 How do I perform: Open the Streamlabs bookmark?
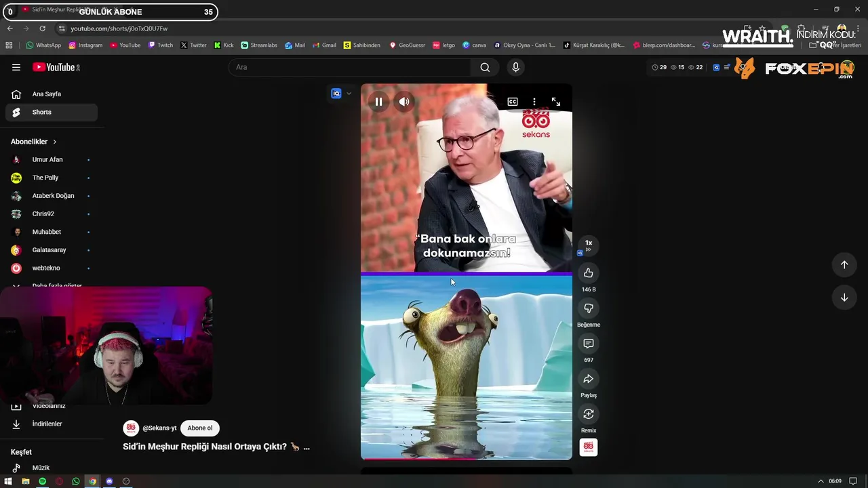[259, 45]
